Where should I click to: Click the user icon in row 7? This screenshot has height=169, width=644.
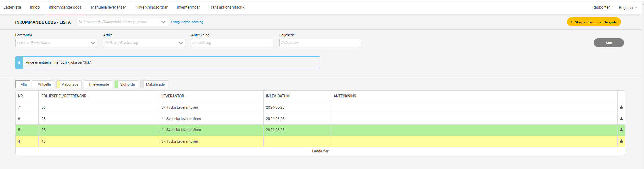tap(621, 107)
